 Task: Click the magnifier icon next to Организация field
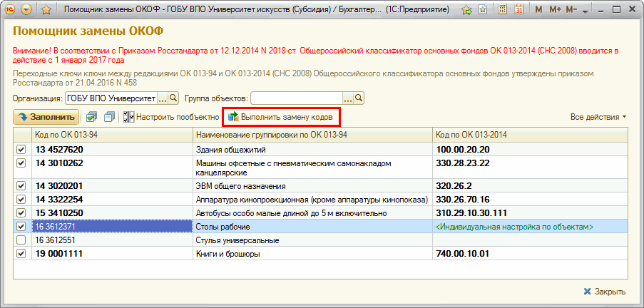pyautogui.click(x=173, y=98)
